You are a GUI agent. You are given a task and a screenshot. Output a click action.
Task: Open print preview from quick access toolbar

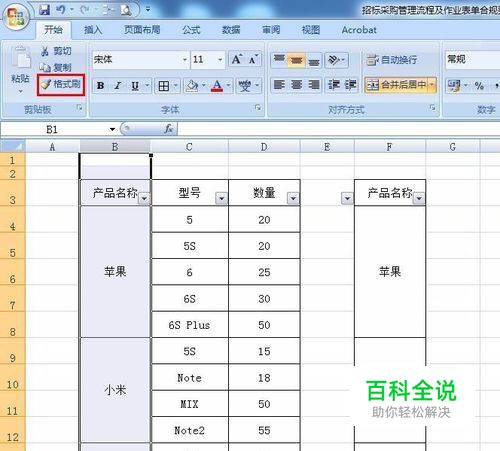point(126,10)
